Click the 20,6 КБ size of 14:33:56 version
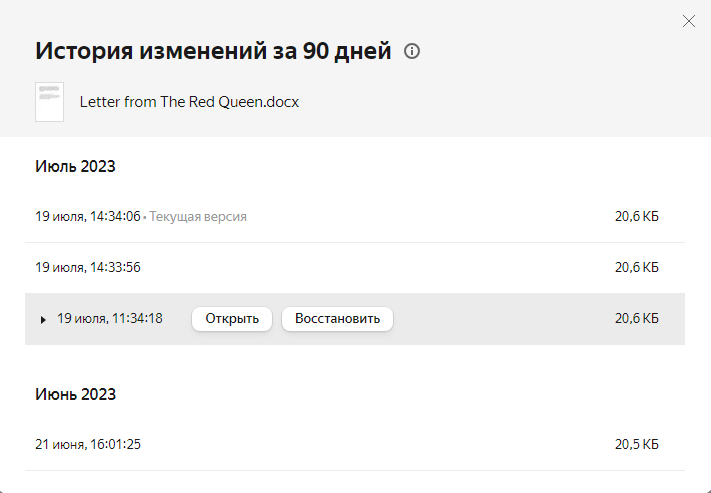 coord(636,267)
